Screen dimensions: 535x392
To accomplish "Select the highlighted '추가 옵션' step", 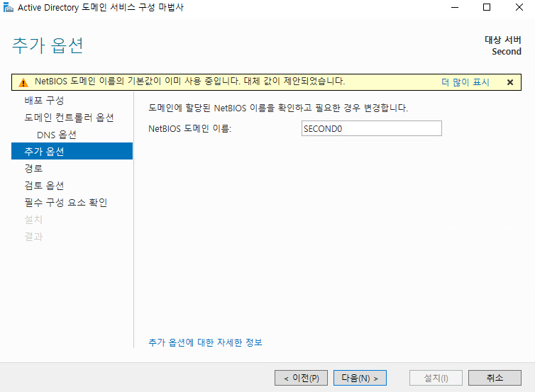I will tap(72, 151).
